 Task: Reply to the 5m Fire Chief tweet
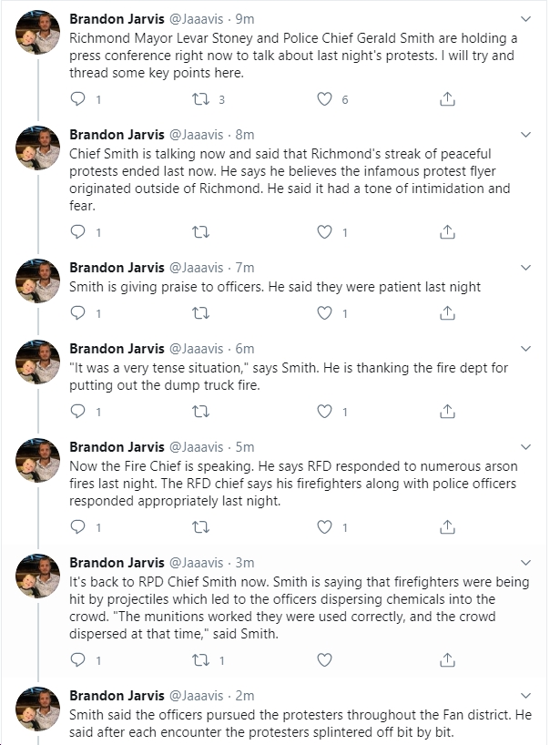tap(78, 527)
